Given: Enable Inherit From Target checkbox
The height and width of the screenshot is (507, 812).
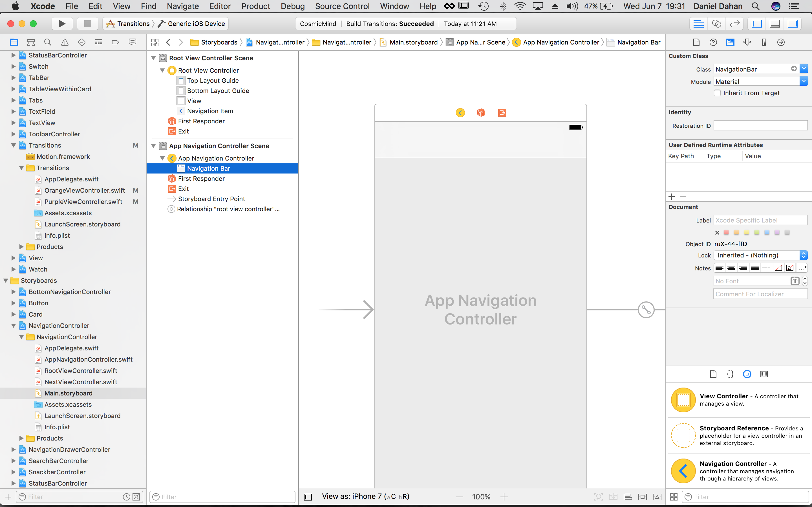Looking at the screenshot, I should point(717,93).
